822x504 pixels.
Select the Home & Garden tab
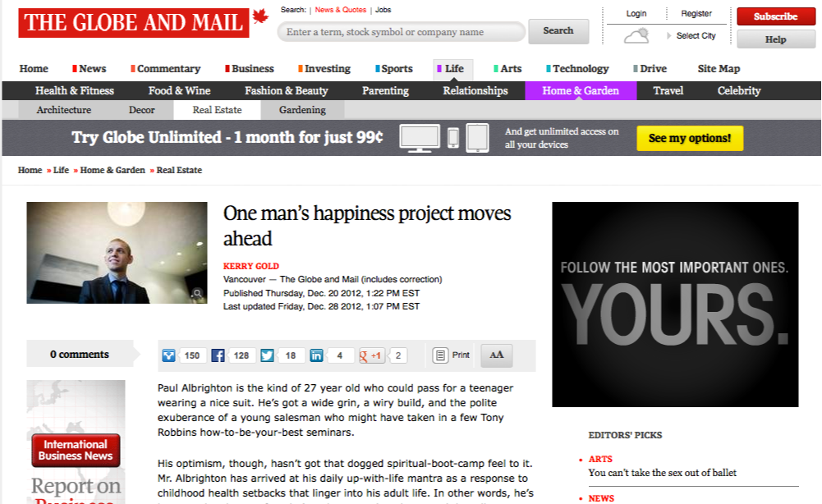tap(581, 90)
